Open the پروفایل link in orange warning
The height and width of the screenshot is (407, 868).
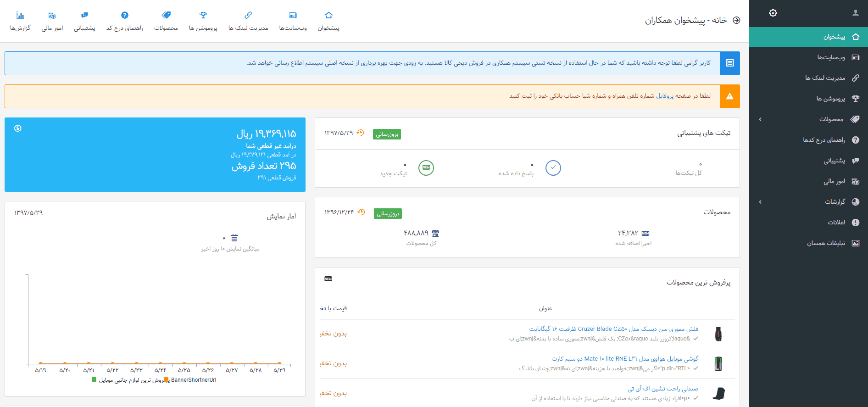click(665, 96)
